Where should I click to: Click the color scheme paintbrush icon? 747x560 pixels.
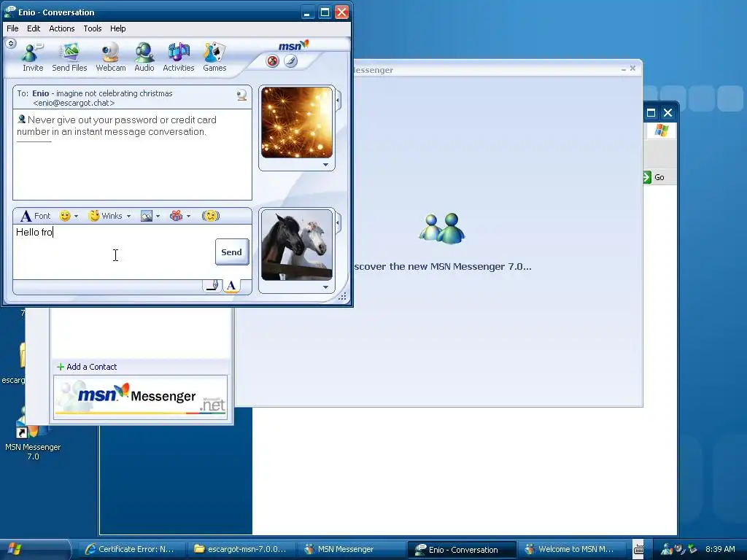(x=290, y=61)
